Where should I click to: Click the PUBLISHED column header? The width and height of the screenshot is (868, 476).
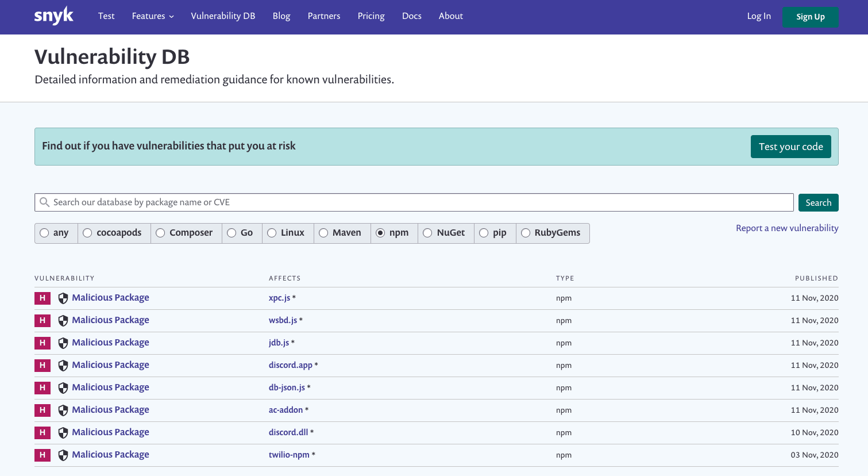pyautogui.click(x=816, y=278)
